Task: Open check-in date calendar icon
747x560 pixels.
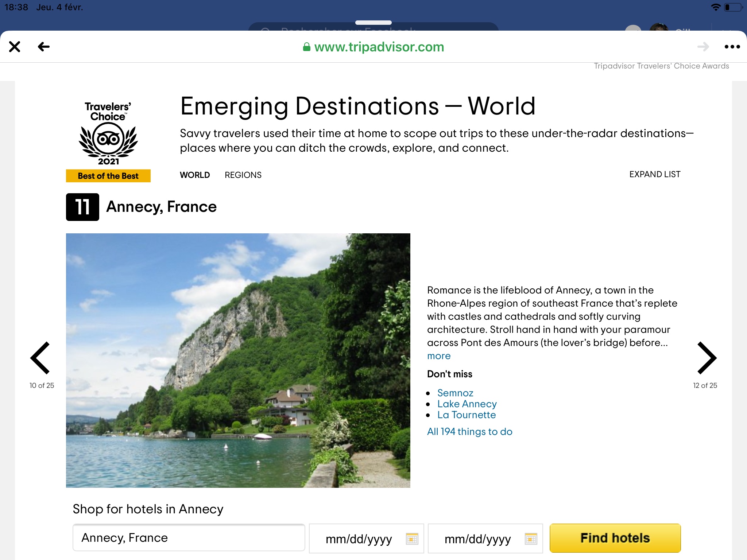Action: click(412, 538)
